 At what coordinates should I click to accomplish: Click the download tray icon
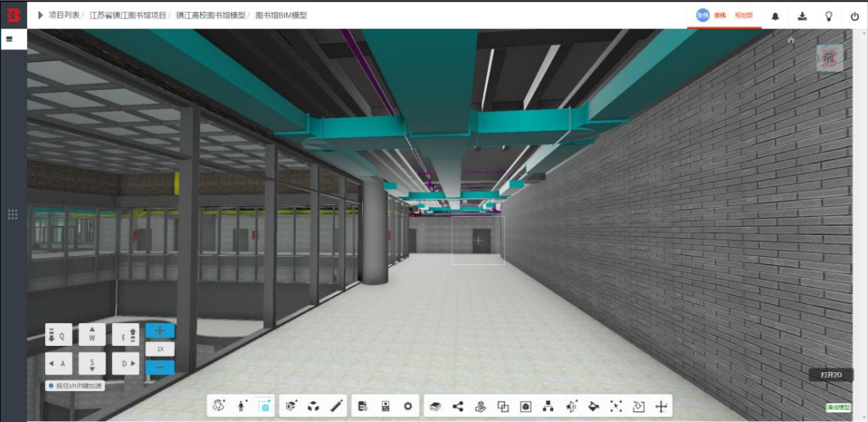point(802,16)
